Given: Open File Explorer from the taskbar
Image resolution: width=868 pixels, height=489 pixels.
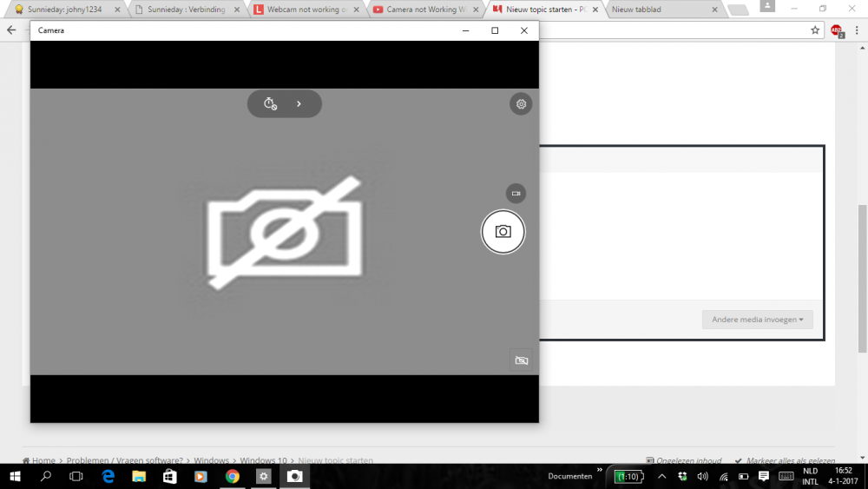Looking at the screenshot, I should (138, 476).
